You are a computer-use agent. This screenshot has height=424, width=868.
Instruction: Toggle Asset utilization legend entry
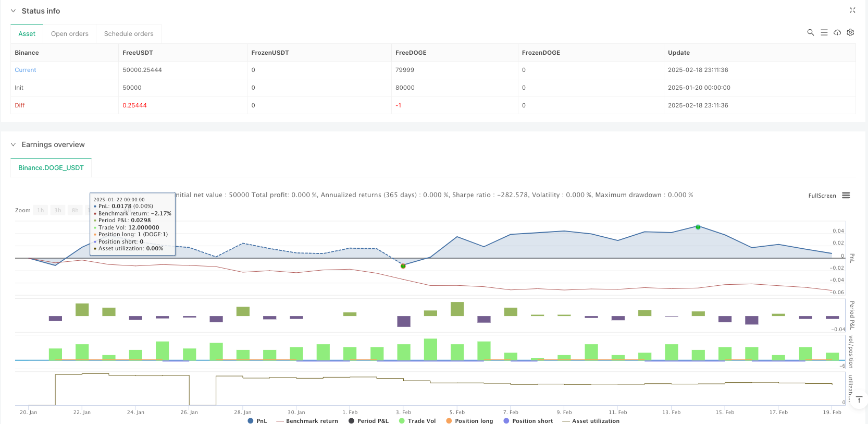[x=591, y=421]
